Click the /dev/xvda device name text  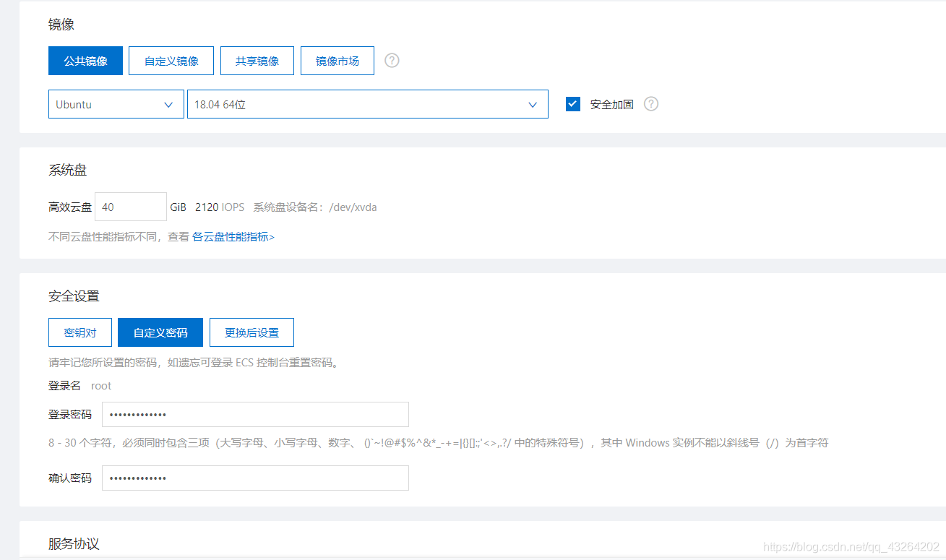[x=353, y=207]
